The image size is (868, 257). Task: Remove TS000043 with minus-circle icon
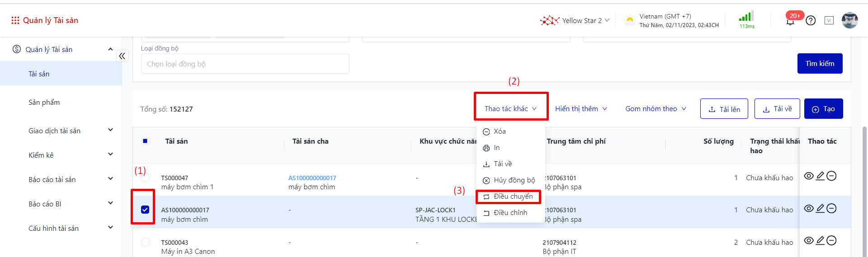(831, 240)
